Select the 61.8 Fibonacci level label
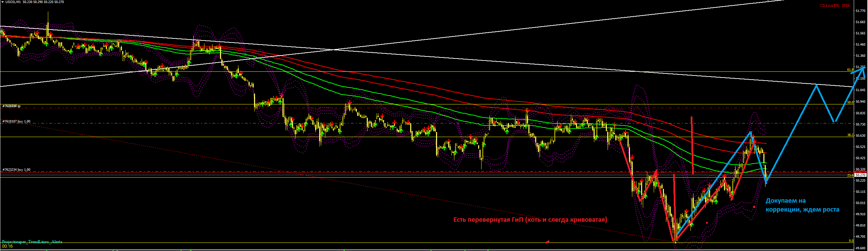This screenshot has width=868, height=251. [x=850, y=70]
